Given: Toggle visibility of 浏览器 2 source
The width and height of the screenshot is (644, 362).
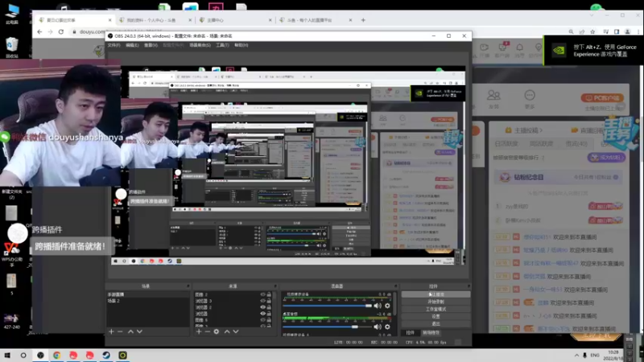Looking at the screenshot, I should coord(262,307).
